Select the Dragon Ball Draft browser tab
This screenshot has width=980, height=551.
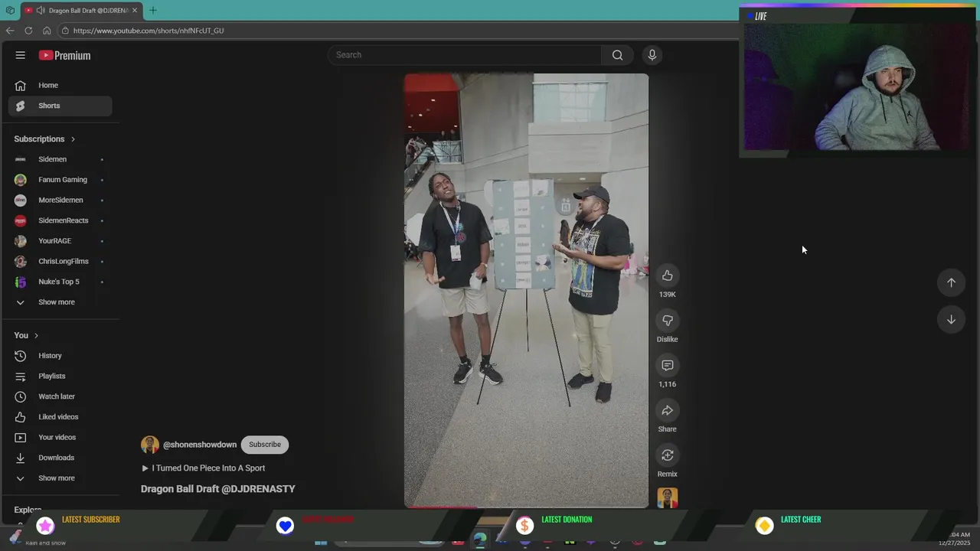tap(80, 11)
